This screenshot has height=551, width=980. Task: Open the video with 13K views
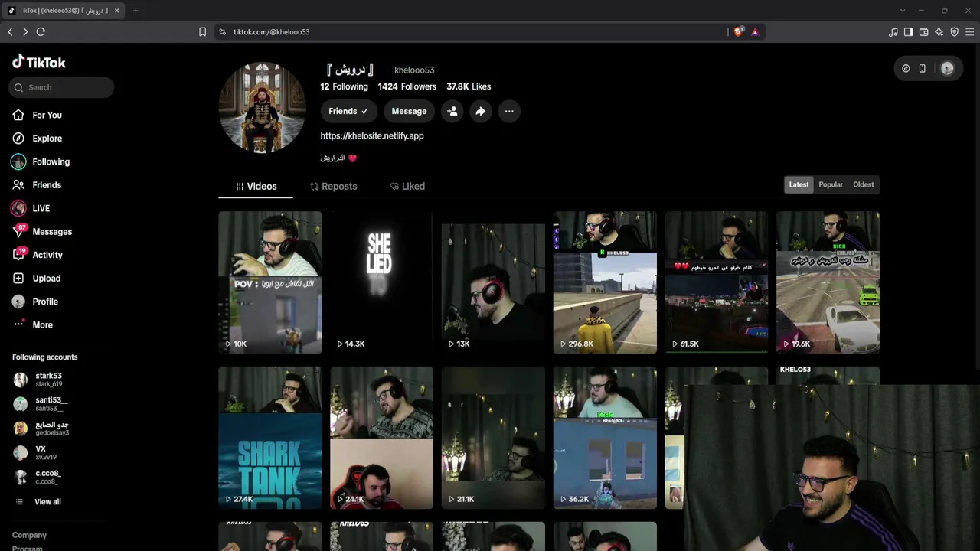pyautogui.click(x=493, y=282)
